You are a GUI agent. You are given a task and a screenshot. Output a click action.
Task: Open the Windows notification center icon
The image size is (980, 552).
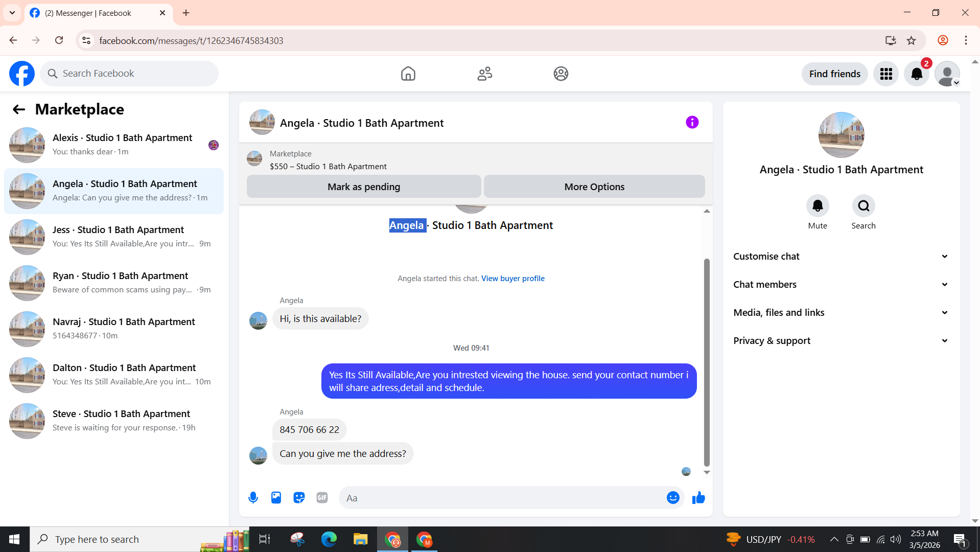[959, 539]
